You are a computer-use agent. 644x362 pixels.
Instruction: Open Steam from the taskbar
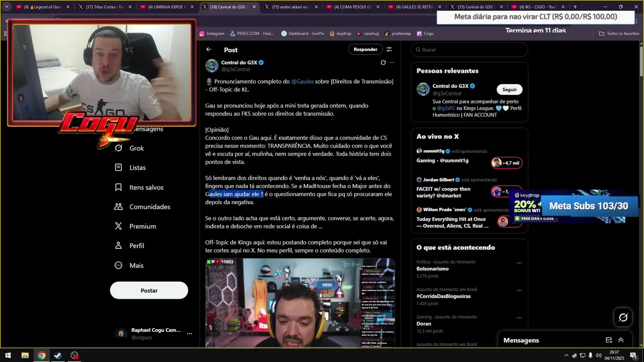pos(58,355)
